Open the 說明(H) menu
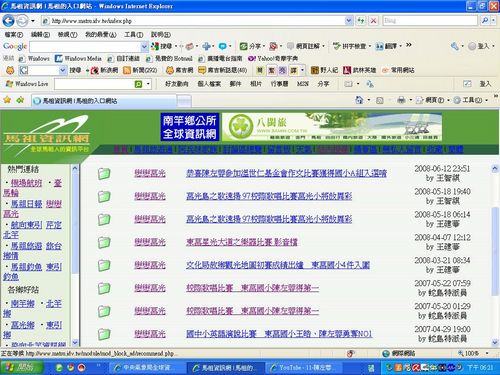 [x=161, y=34]
